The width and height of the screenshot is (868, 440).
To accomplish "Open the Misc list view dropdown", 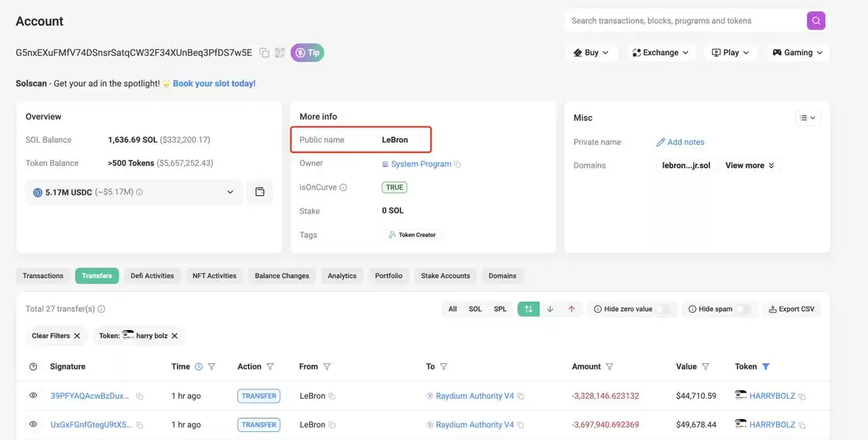I will (x=808, y=118).
